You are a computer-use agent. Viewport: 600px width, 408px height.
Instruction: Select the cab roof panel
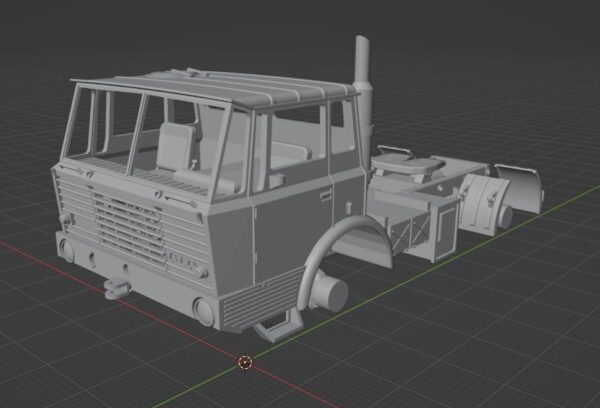215,89
